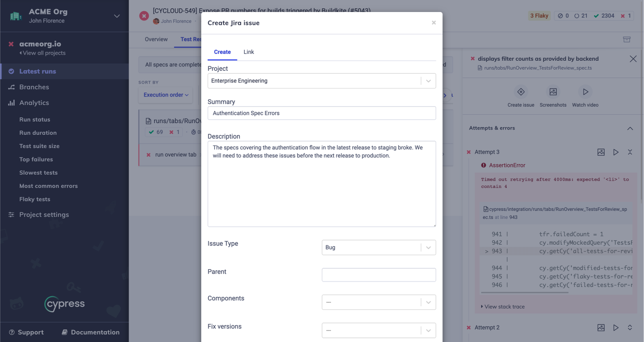644x342 pixels.
Task: Expand View stack trace
Action: pos(503,307)
